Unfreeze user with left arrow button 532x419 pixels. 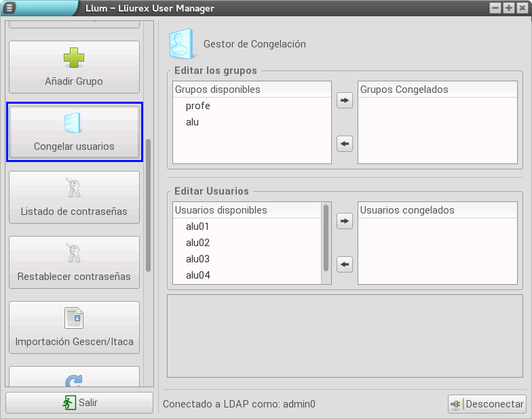click(x=345, y=264)
